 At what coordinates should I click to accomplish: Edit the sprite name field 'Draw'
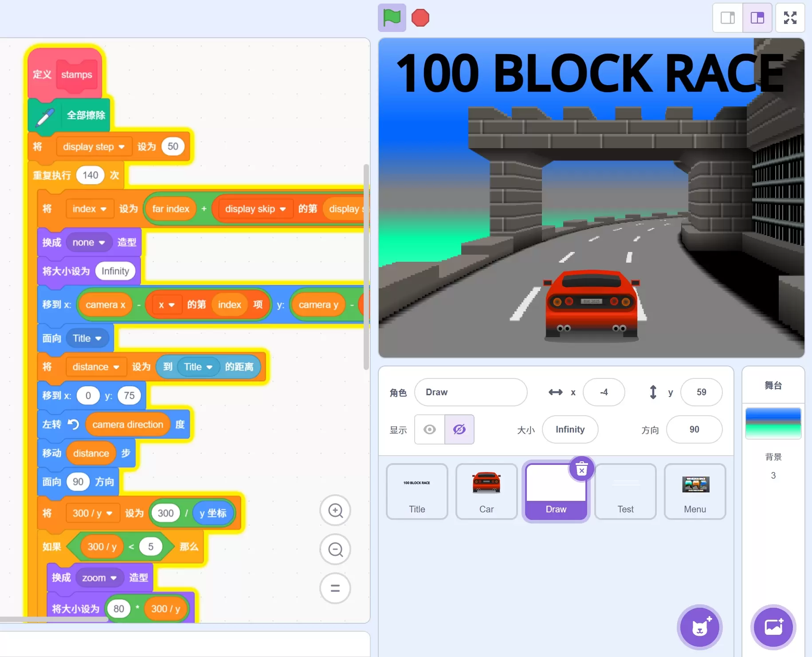tap(471, 392)
